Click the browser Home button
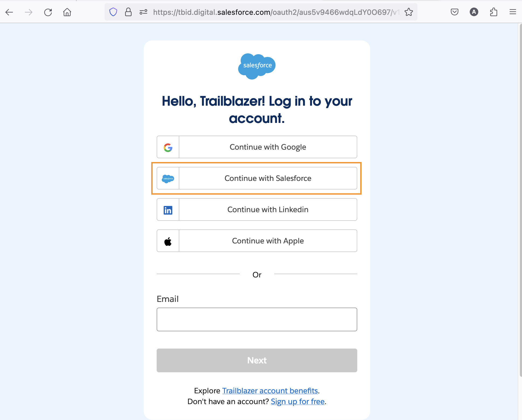522x420 pixels. (x=67, y=12)
